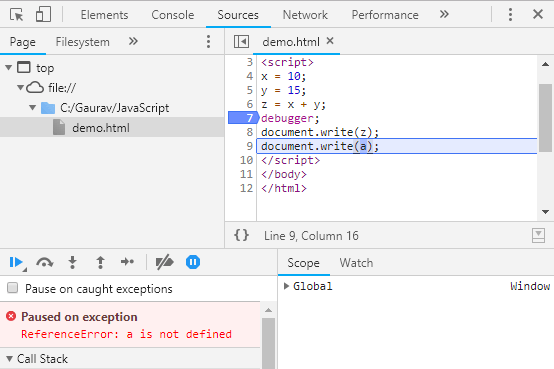The width and height of the screenshot is (554, 369).
Task: Step out of current function
Action: [x=100, y=262]
